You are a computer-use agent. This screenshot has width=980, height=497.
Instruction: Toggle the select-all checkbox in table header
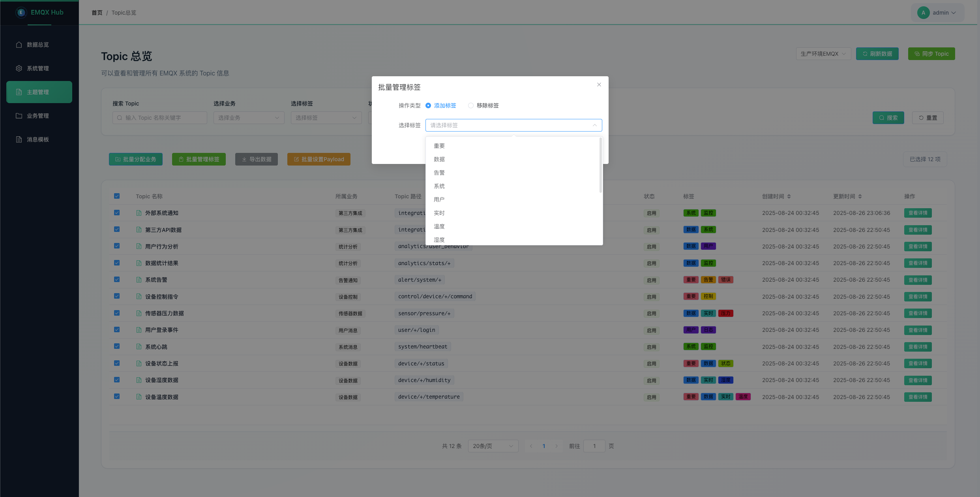point(117,196)
